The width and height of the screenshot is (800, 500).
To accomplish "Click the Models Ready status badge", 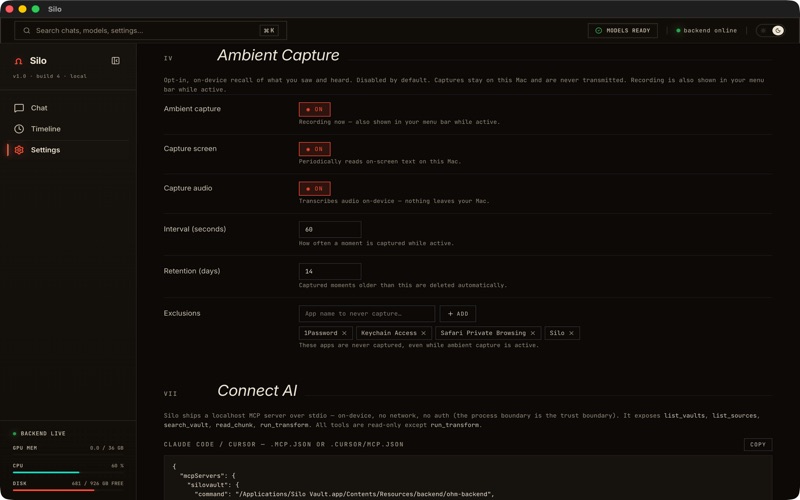I will pos(622,31).
